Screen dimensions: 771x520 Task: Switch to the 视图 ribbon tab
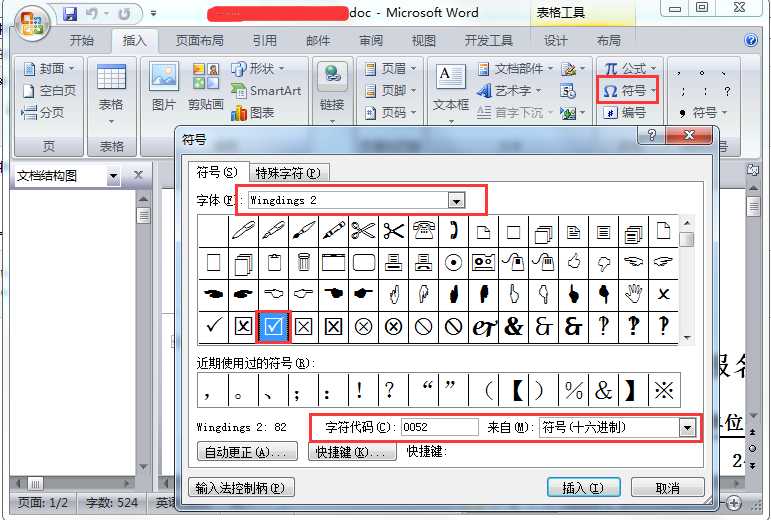pyautogui.click(x=423, y=40)
